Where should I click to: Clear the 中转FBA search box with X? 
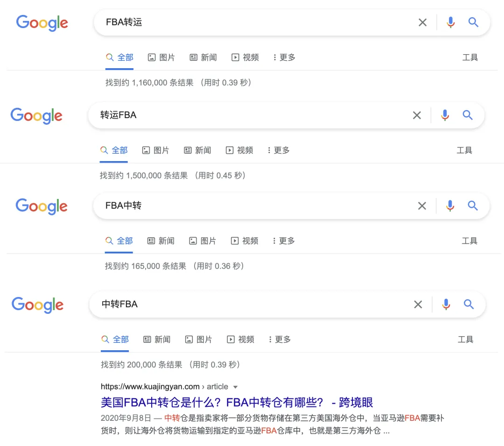point(418,304)
